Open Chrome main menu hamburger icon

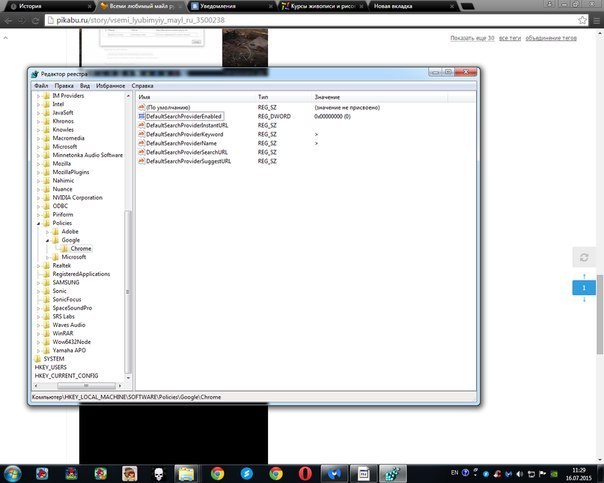pos(596,20)
